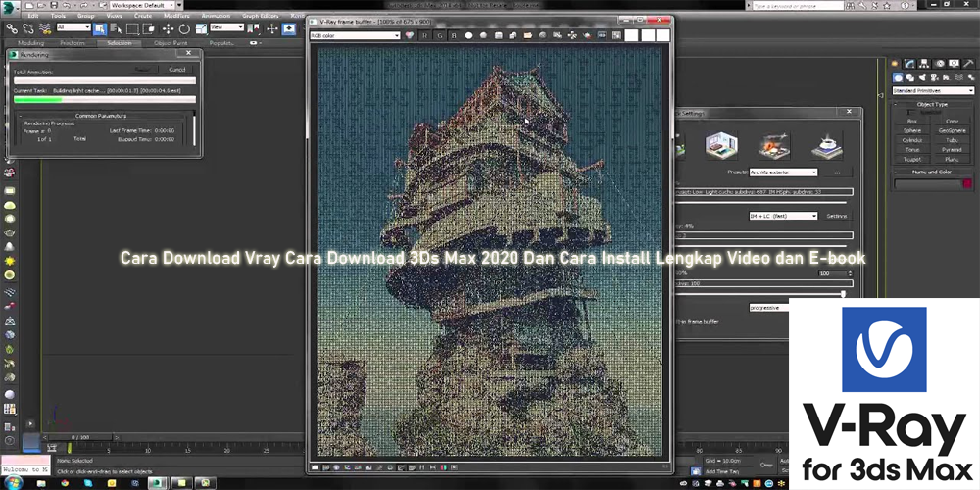The width and height of the screenshot is (980, 490).
Task: Click the Box primitive button
Action: click(x=911, y=121)
